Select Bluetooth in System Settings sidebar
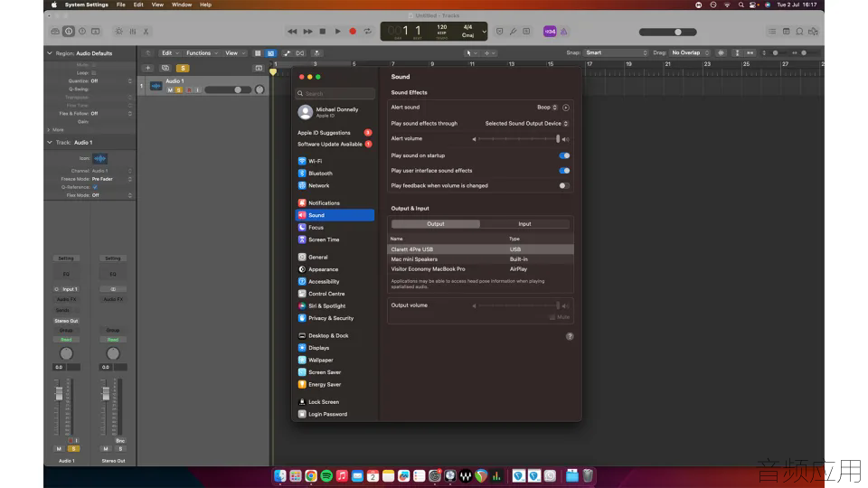Image resolution: width=868 pixels, height=488 pixels. pyautogui.click(x=335, y=174)
